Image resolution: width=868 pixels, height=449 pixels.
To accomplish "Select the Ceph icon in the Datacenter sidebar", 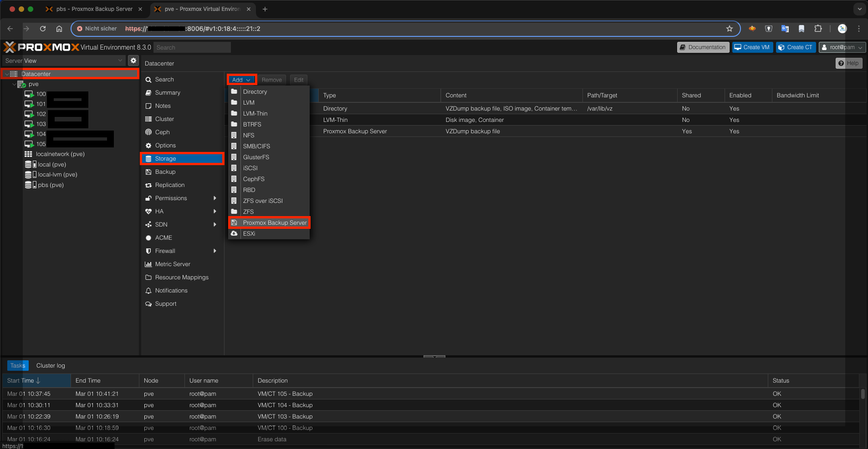I will 149,132.
